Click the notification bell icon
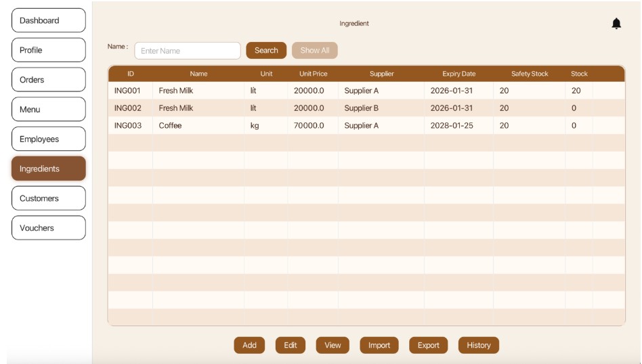 coord(616,24)
